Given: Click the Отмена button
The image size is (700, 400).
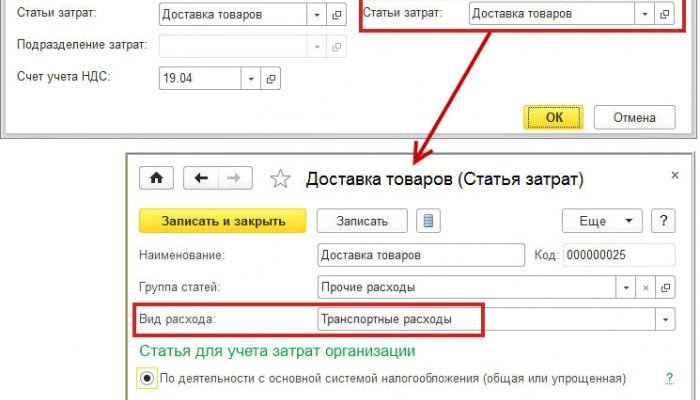Looking at the screenshot, I should (x=633, y=117).
